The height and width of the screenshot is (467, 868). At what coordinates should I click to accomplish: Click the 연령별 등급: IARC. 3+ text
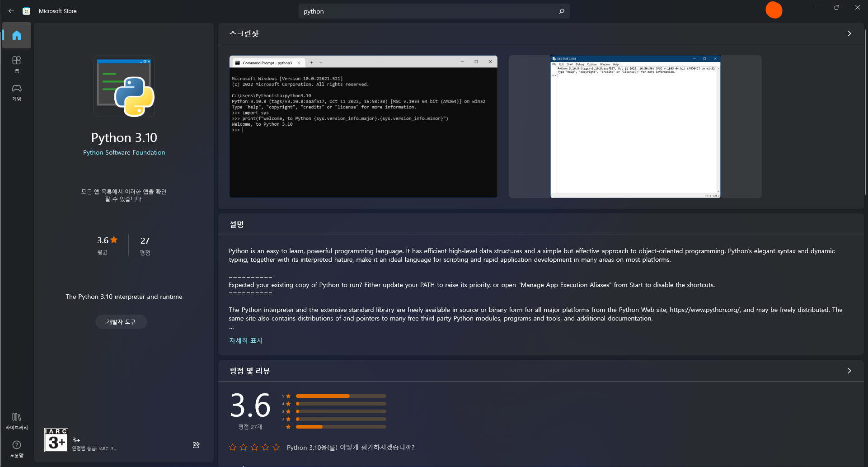(94, 448)
